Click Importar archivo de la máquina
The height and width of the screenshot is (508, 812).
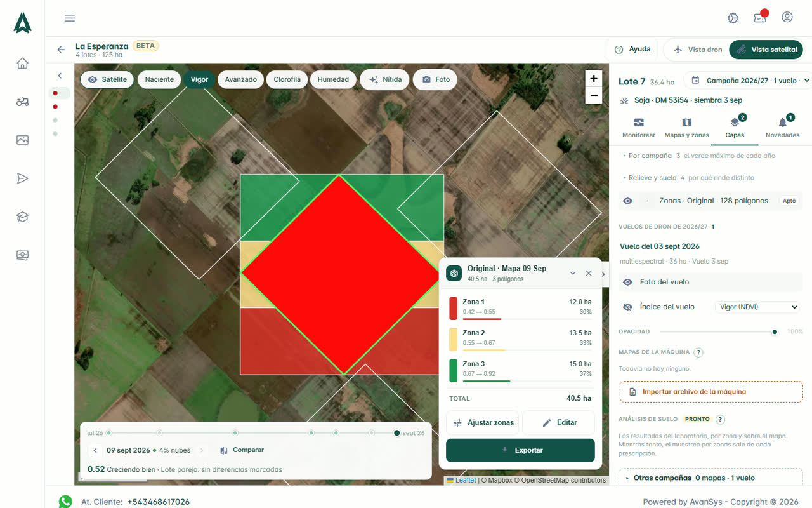(x=711, y=392)
